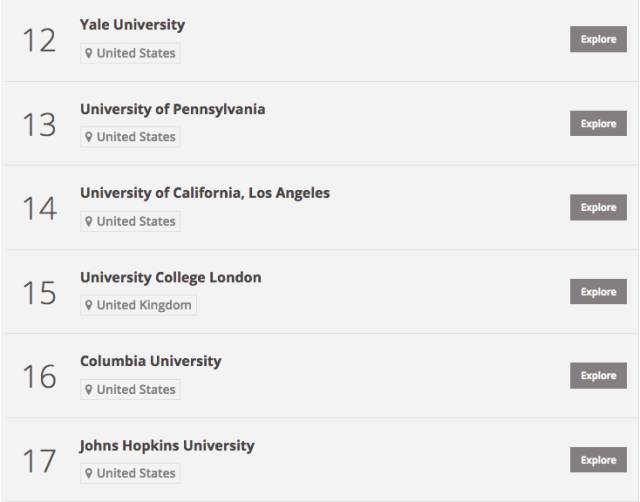
Task: Explore Yale University
Action: (x=598, y=39)
